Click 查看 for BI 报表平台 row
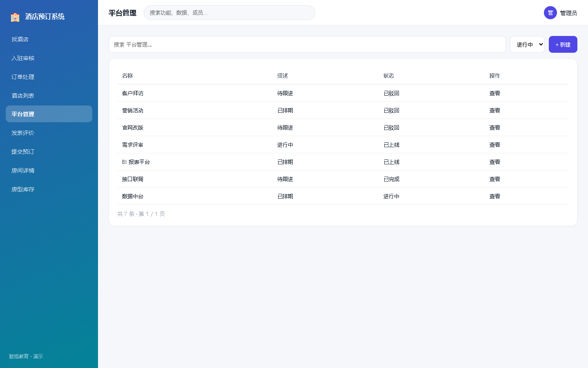Viewport: 588px width, 368px height. click(495, 162)
